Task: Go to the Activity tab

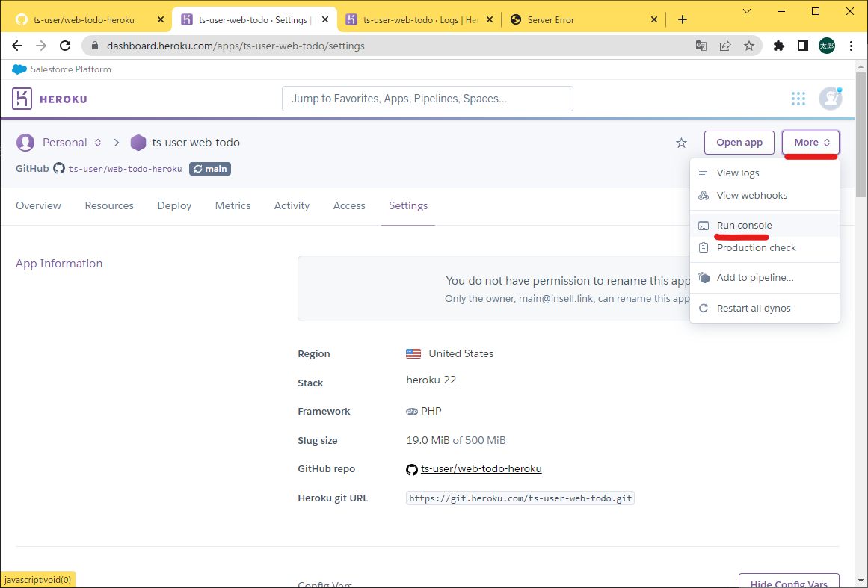Action: [x=292, y=205]
